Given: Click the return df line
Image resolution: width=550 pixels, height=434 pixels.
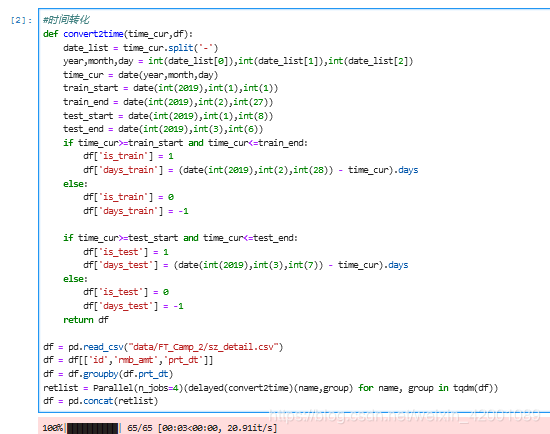Looking at the screenshot, I should [x=86, y=320].
